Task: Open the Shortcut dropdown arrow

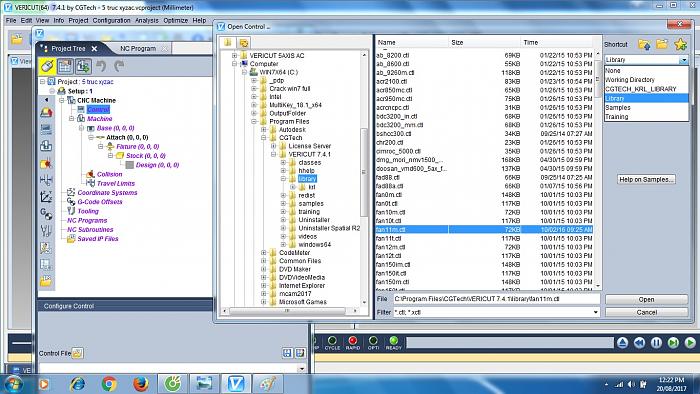Action: click(683, 60)
